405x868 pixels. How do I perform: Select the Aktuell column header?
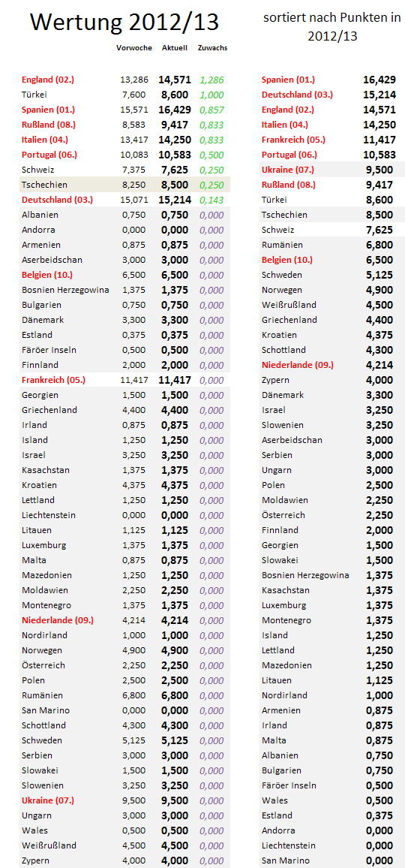[x=174, y=47]
